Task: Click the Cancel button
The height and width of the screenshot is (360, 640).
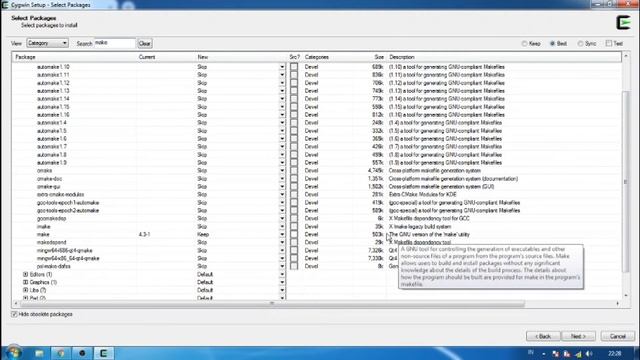Action: pyautogui.click(x=618, y=336)
